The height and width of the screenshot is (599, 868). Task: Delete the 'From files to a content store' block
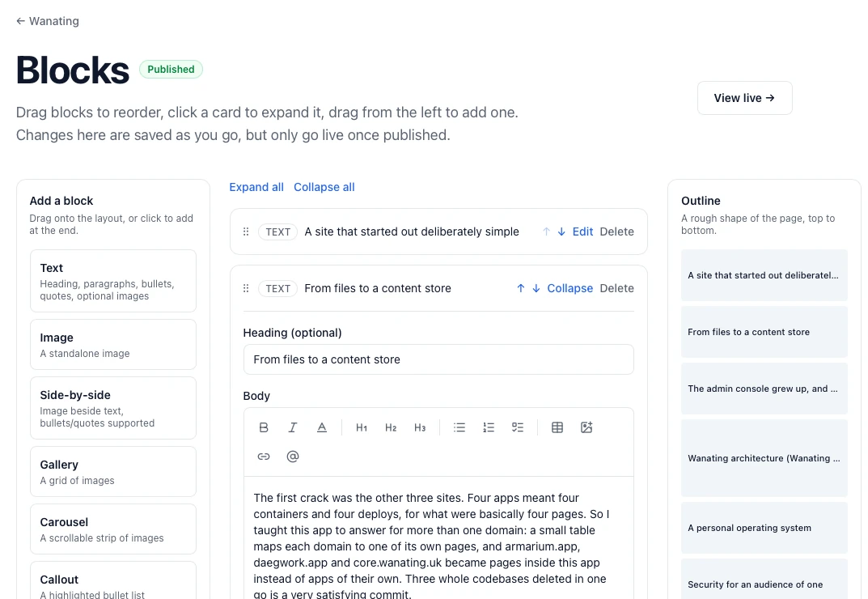616,288
